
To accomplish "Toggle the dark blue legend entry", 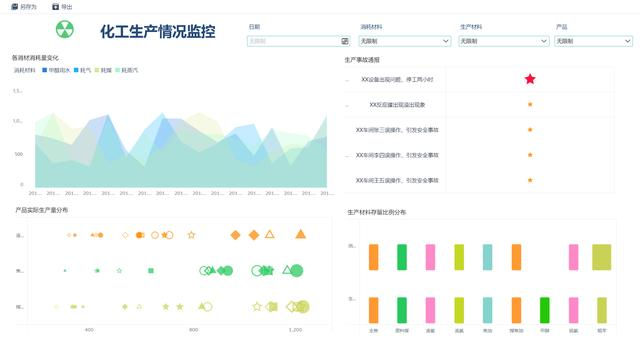I will (x=56, y=70).
